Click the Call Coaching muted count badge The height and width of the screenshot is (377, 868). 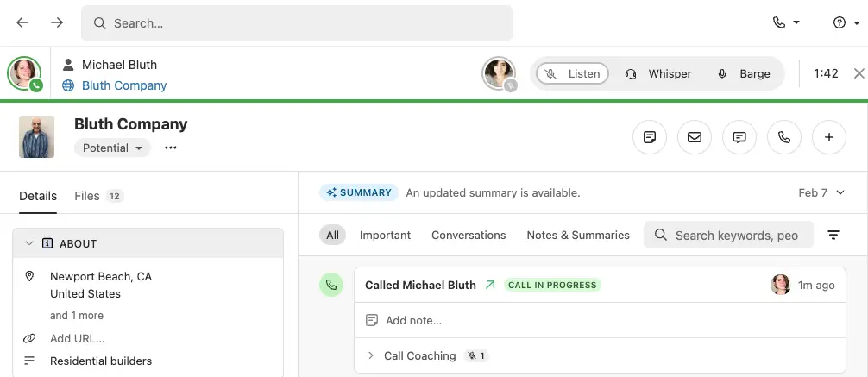coord(476,356)
